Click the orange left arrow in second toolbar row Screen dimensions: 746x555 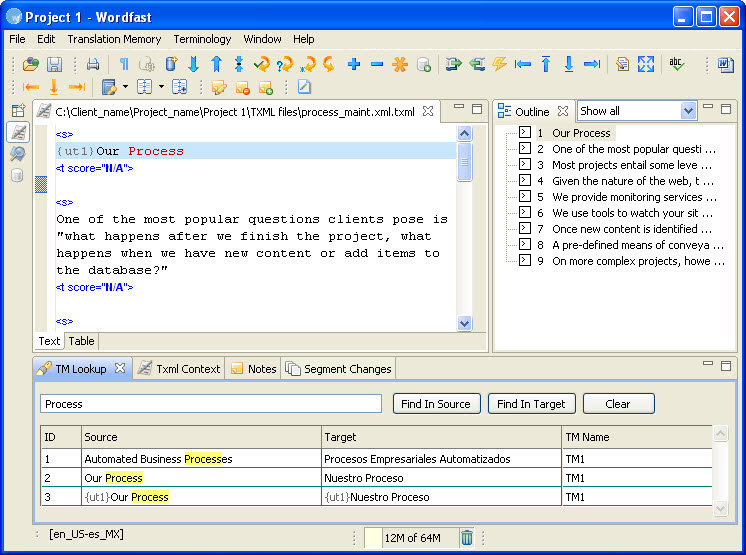coord(31,87)
